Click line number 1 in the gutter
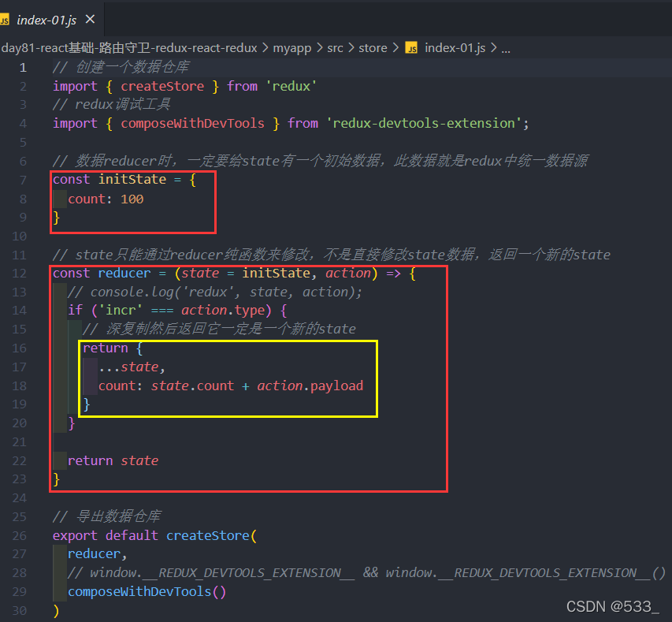The image size is (672, 622). [23, 67]
